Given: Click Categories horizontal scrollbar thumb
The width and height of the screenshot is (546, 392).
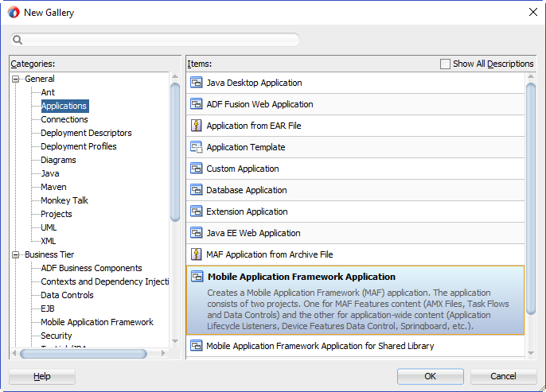Looking at the screenshot, I should 84,354.
